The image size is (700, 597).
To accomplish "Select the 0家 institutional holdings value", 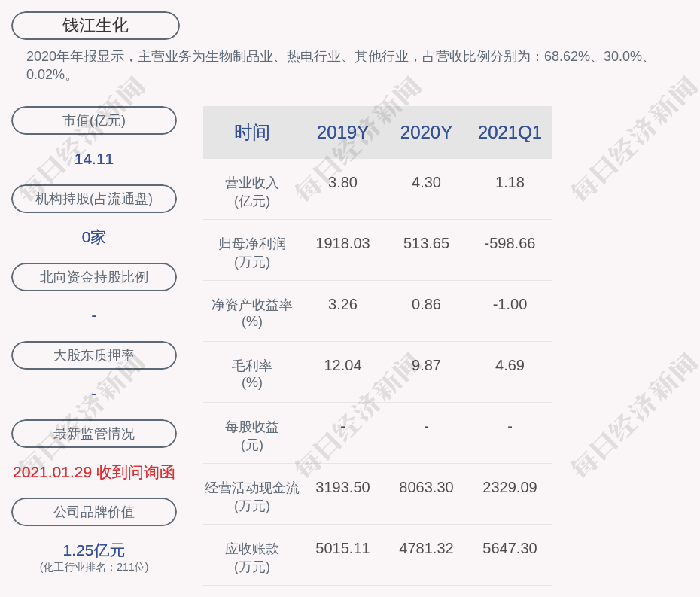I will pos(94,237).
